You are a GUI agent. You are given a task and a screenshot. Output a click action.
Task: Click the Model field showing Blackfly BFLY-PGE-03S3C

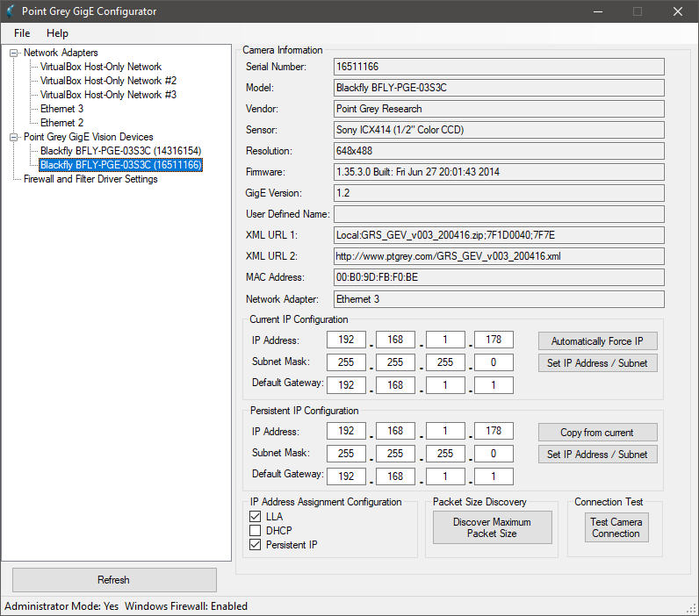coord(499,88)
